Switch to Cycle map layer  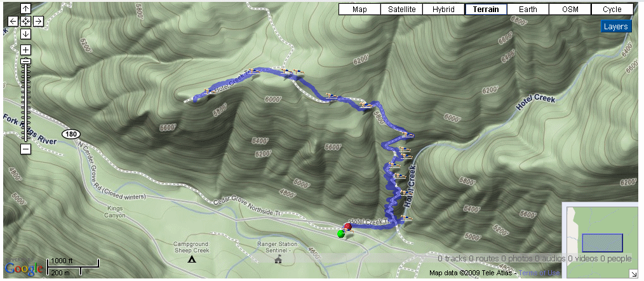[x=612, y=10]
